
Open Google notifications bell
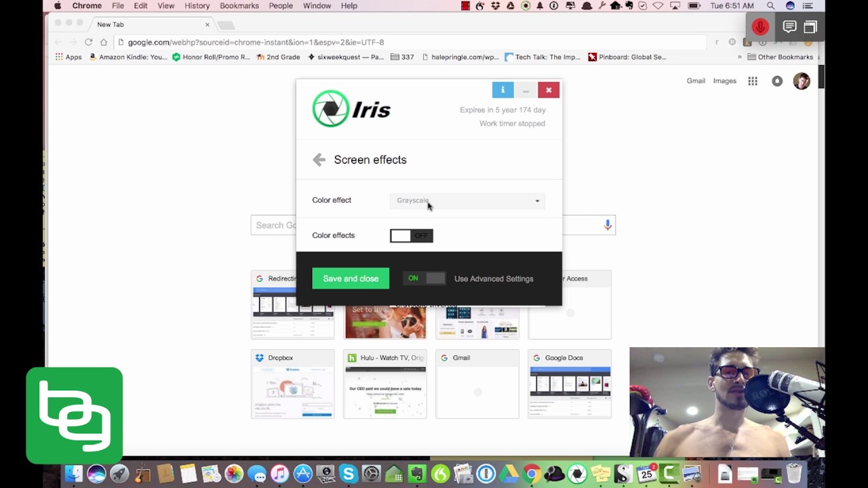coord(777,81)
